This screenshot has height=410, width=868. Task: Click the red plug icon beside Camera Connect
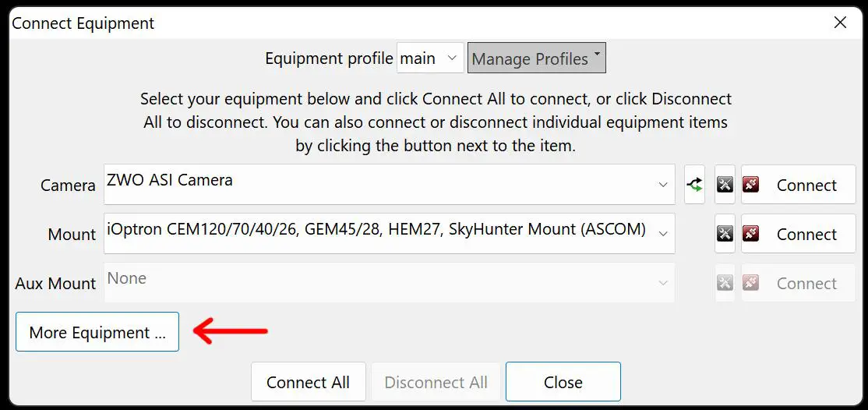click(x=751, y=185)
